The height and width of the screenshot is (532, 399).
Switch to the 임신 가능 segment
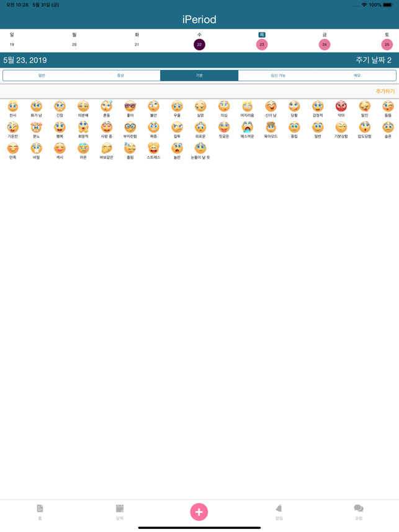pos(278,76)
